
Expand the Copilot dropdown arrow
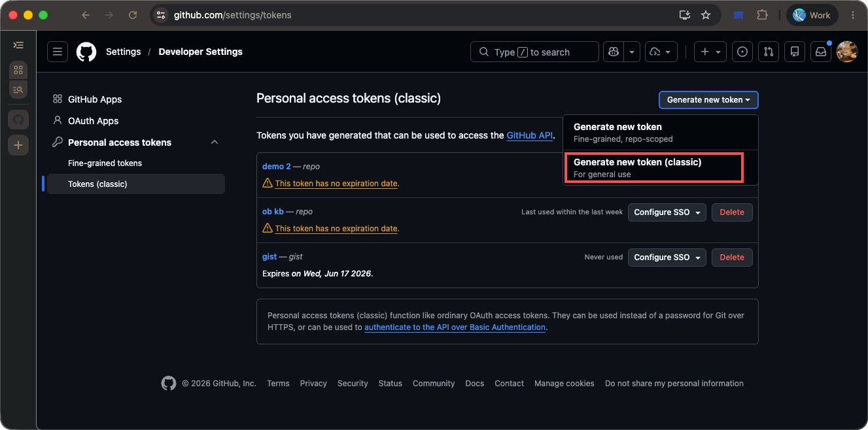pyautogui.click(x=631, y=52)
